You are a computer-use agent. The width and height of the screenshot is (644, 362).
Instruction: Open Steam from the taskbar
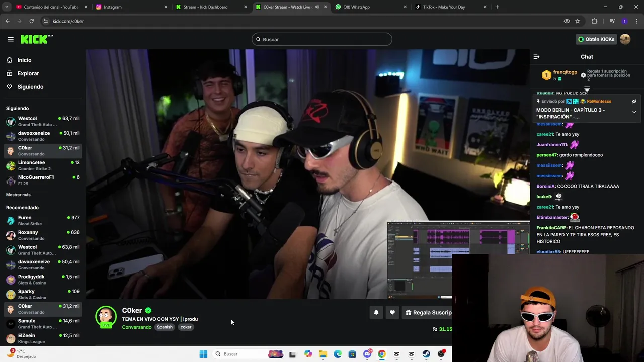click(x=426, y=354)
